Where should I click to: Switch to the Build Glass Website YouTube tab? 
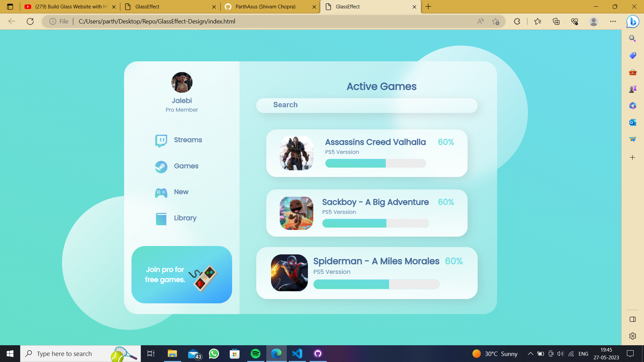67,6
